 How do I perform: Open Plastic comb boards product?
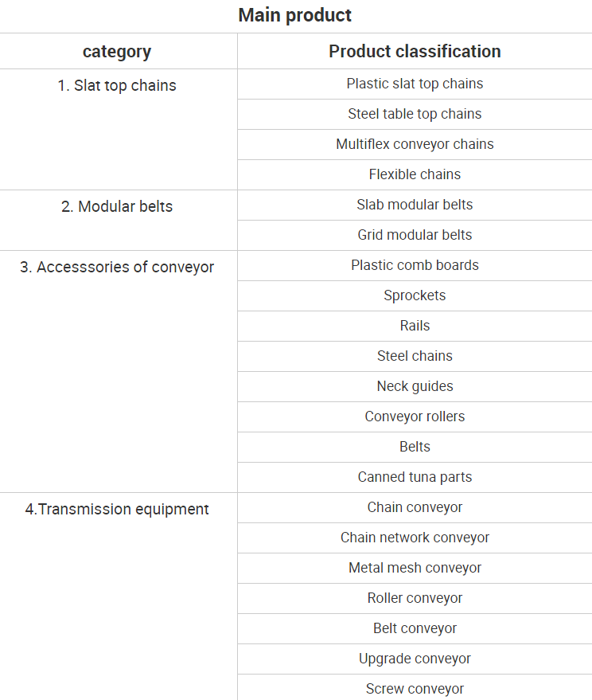pos(415,265)
